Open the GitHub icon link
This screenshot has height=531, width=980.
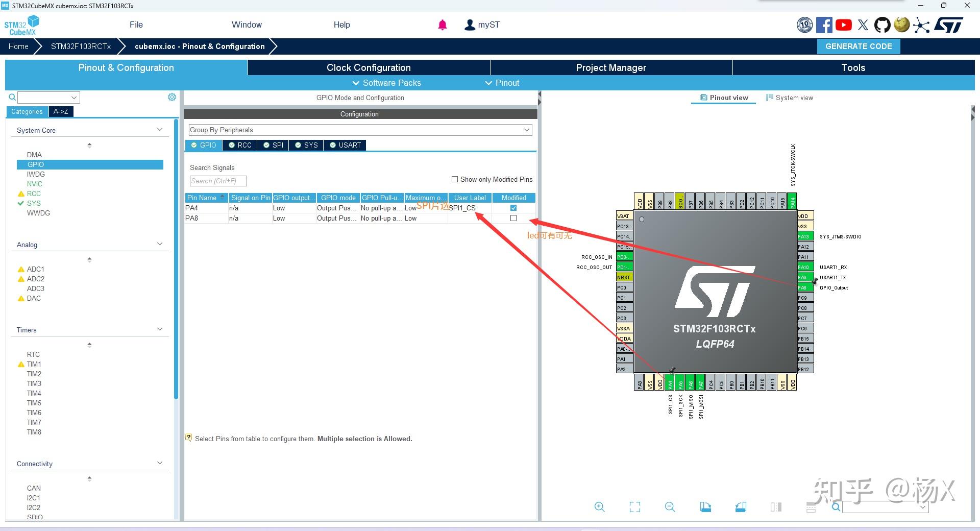pyautogui.click(x=882, y=25)
